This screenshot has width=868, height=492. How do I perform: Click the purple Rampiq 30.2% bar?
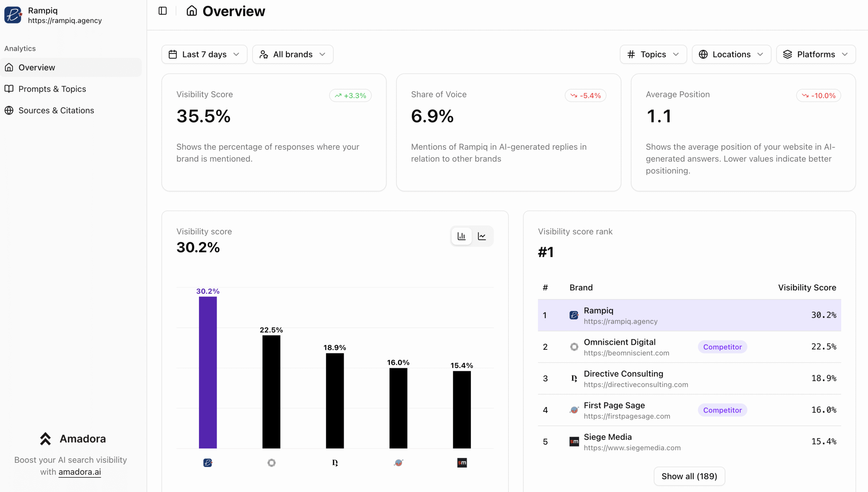click(x=208, y=372)
